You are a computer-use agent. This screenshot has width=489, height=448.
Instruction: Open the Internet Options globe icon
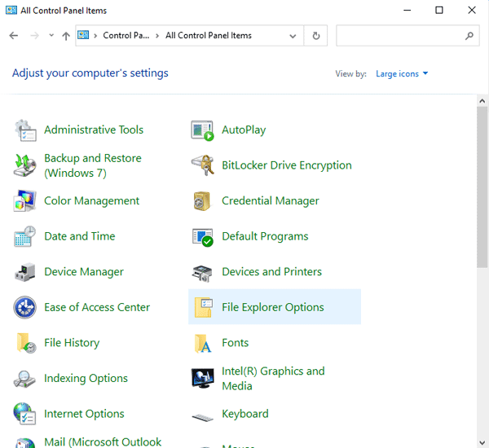coord(24,414)
